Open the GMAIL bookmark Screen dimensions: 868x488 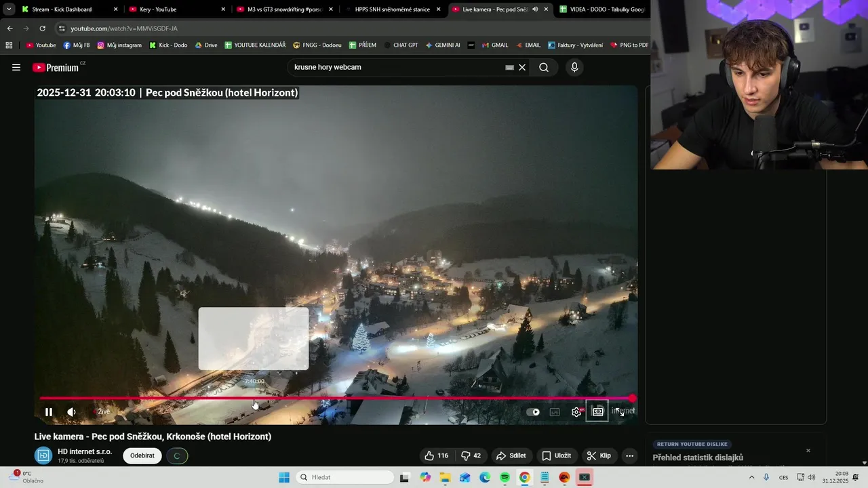(494, 45)
